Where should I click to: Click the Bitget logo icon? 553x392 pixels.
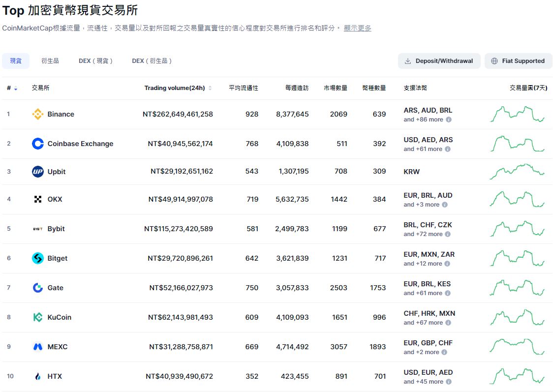click(x=38, y=258)
